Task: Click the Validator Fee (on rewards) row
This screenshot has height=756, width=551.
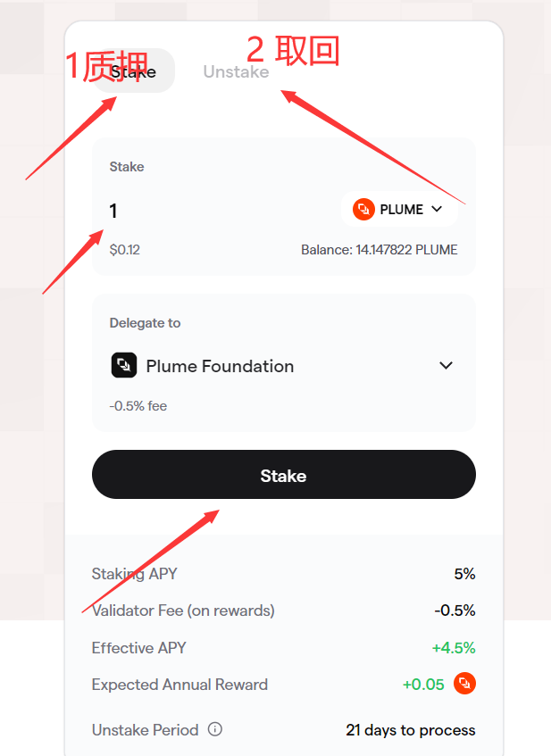Action: [283, 611]
